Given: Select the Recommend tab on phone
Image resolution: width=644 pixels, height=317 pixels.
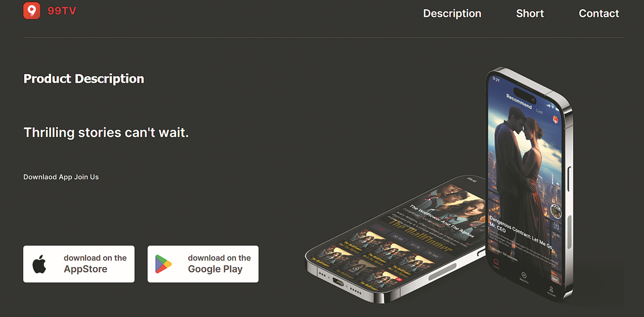Looking at the screenshot, I should [519, 102].
